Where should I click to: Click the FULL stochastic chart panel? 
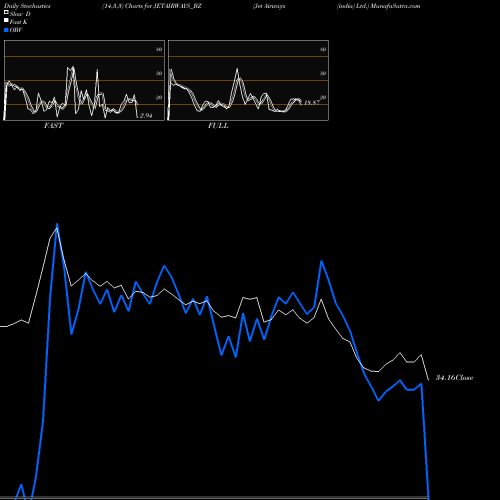click(x=248, y=80)
